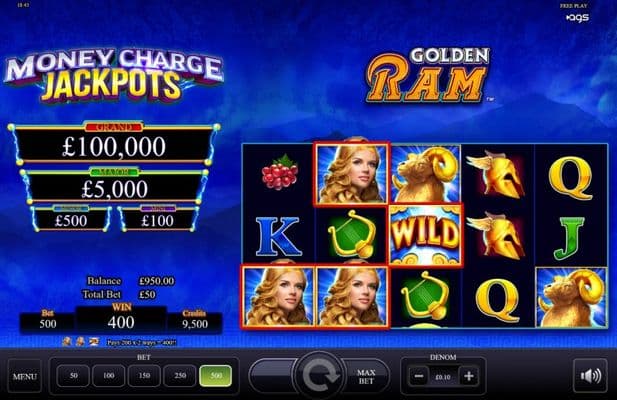
Task: Select the 150 bet option
Action: click(144, 376)
